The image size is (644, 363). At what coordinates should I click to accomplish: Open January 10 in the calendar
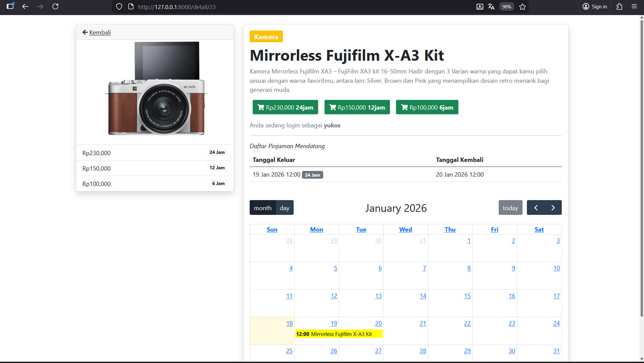(x=556, y=268)
